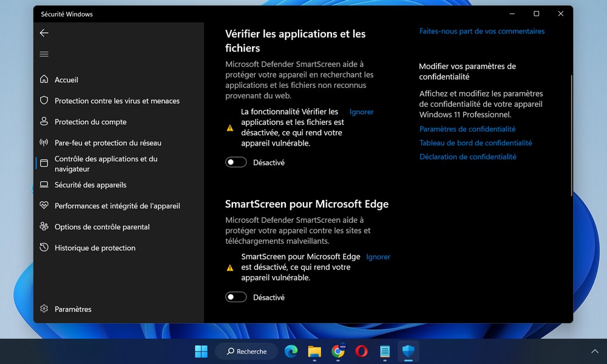Click the antenna icon for Pare-feu
This screenshot has width=607, height=364.
point(44,143)
